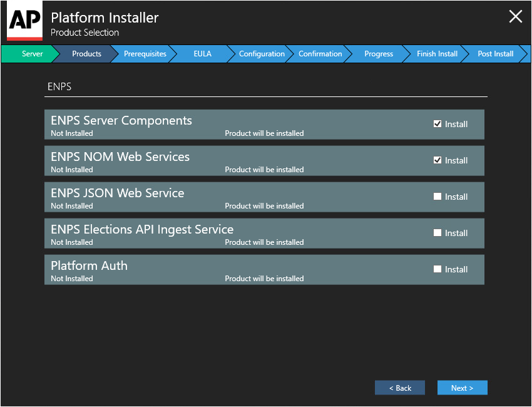
Task: Click Not Installed under Platform Auth
Action: click(72, 279)
